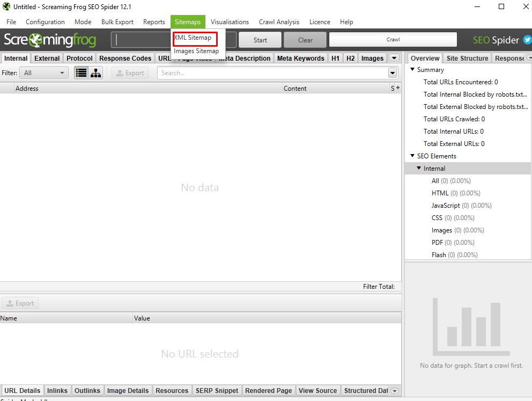The image size is (532, 401).
Task: Open the Bulk Export menu
Action: (117, 21)
